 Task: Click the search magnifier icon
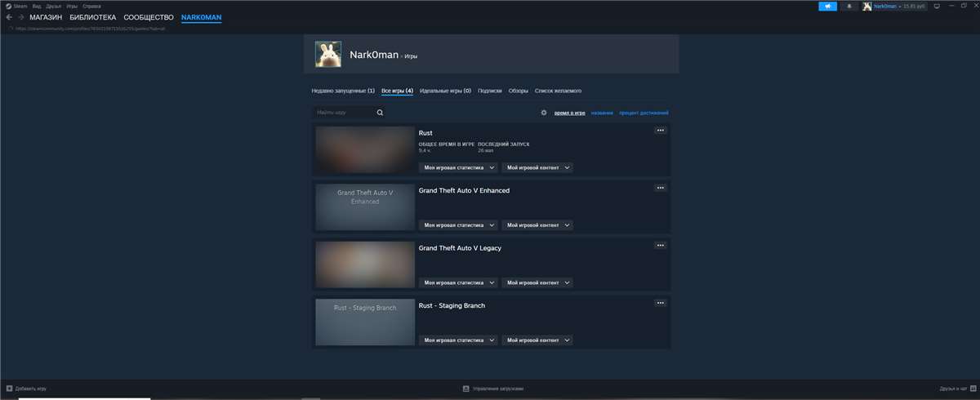[x=380, y=113]
